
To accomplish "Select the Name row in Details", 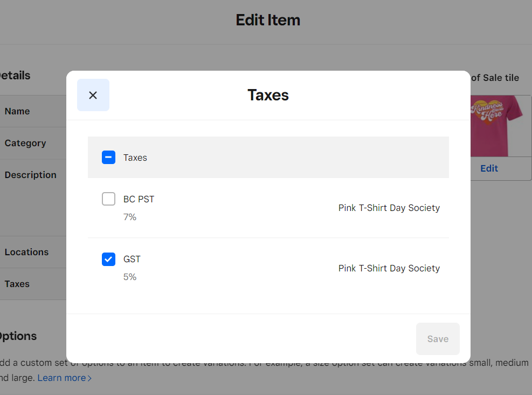I will pyautogui.click(x=32, y=111).
